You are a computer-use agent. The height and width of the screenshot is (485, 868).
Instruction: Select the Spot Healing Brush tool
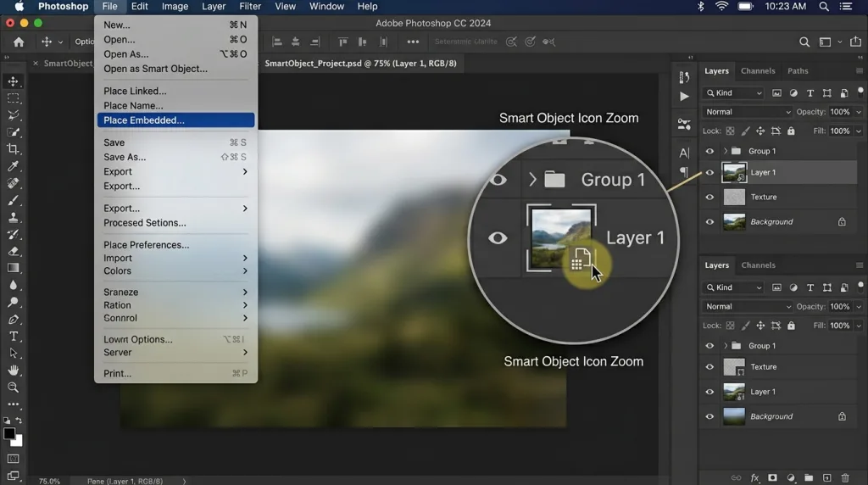[14, 183]
